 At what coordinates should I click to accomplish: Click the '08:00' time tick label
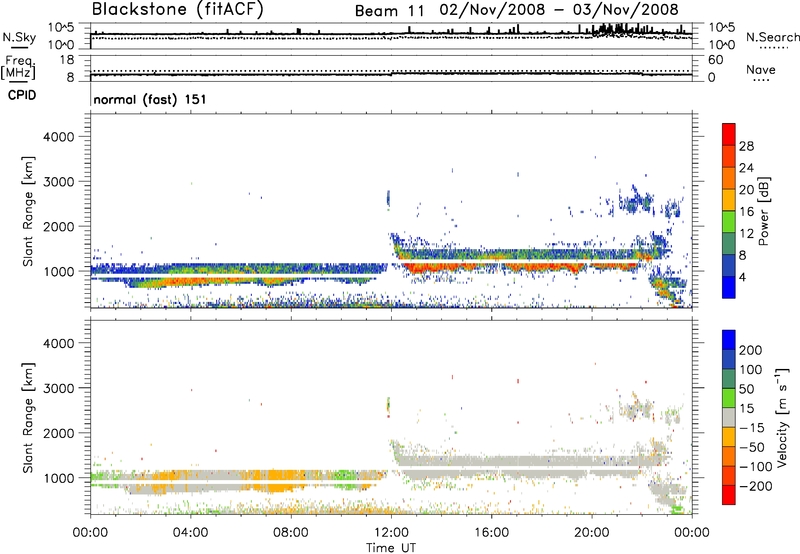tap(291, 533)
